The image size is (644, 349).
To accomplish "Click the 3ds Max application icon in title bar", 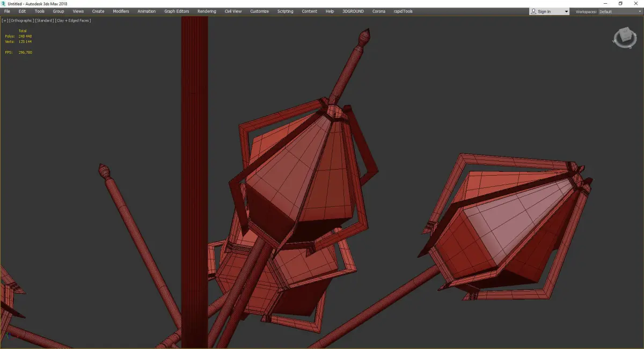I will click(x=3, y=4).
